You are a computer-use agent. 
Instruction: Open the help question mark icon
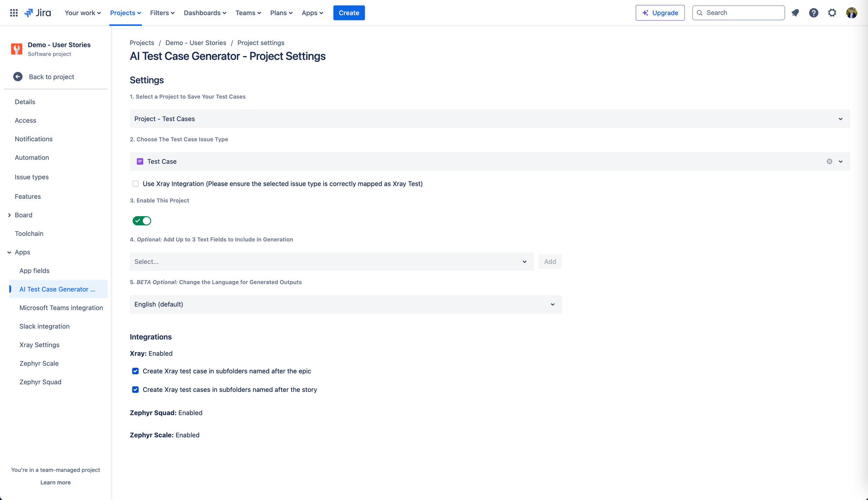(x=814, y=13)
